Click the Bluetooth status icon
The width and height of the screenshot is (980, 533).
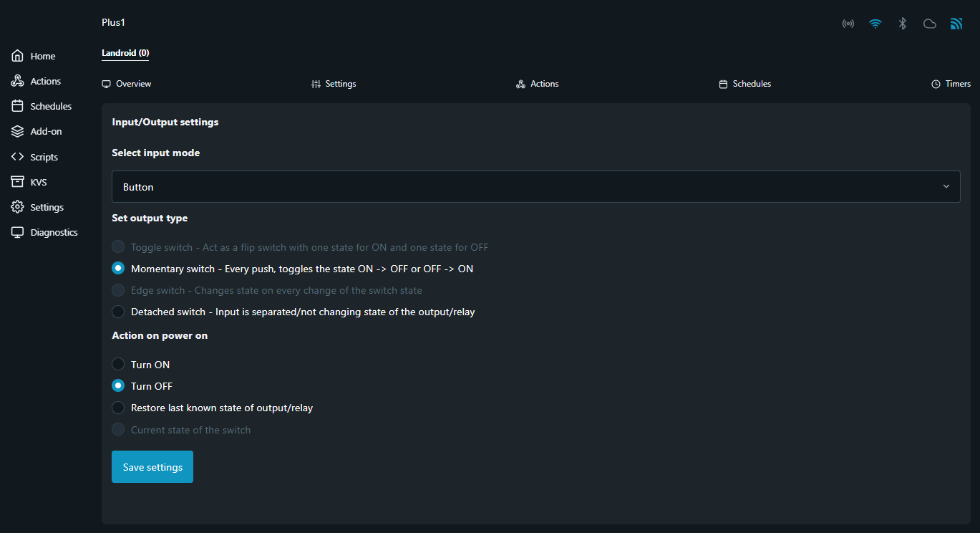click(903, 24)
